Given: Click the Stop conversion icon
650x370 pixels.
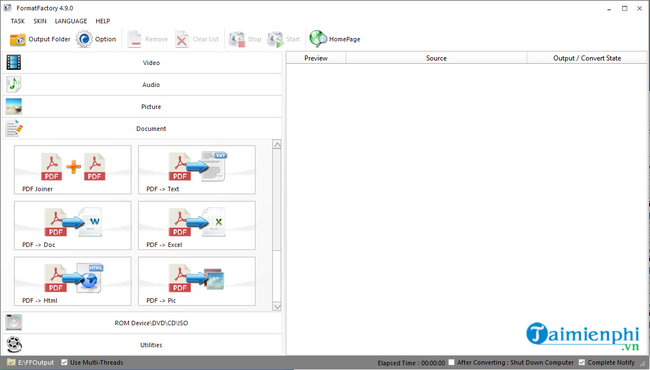Looking at the screenshot, I should 237,39.
